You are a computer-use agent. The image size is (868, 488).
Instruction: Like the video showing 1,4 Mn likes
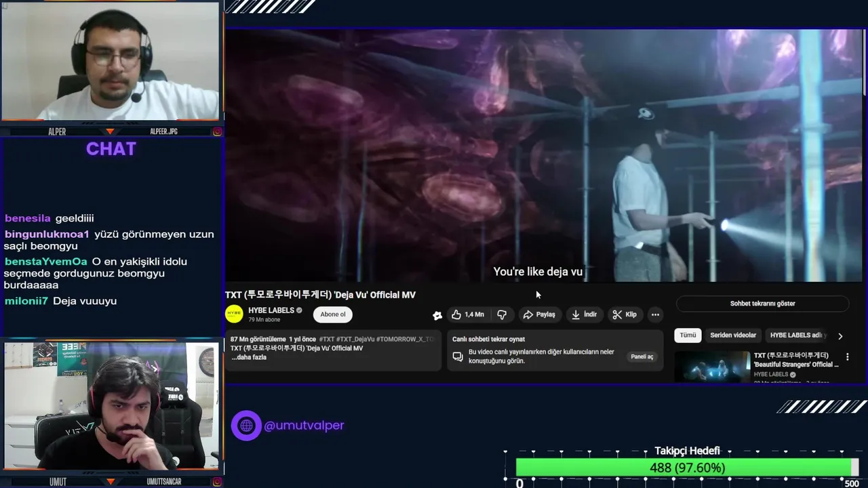click(x=468, y=314)
